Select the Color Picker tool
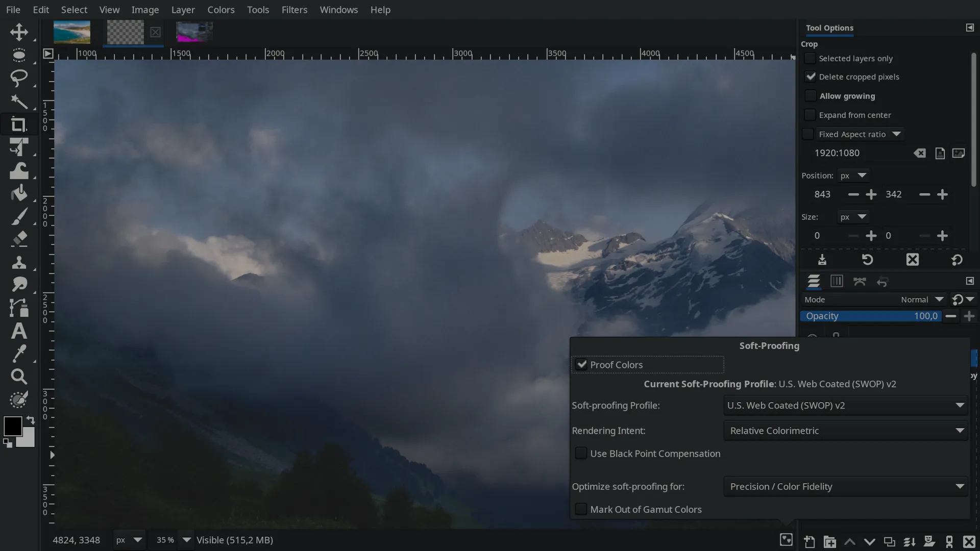This screenshot has height=551, width=980. click(x=18, y=353)
